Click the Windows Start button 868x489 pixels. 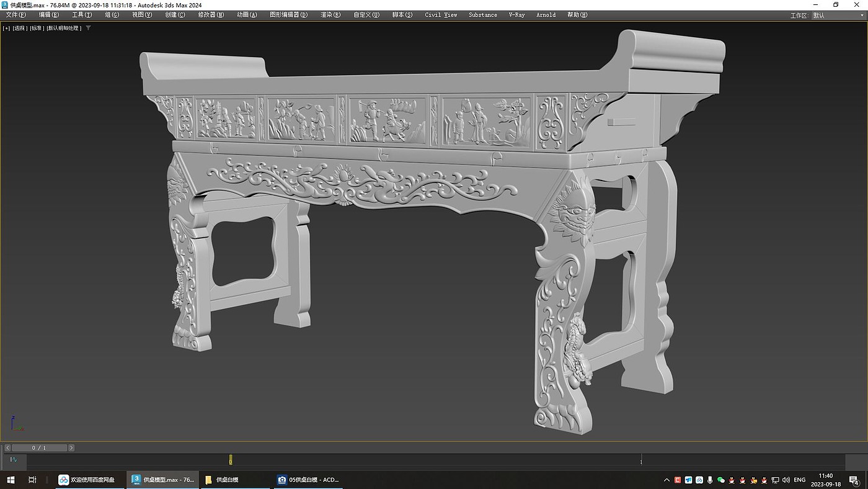point(11,480)
